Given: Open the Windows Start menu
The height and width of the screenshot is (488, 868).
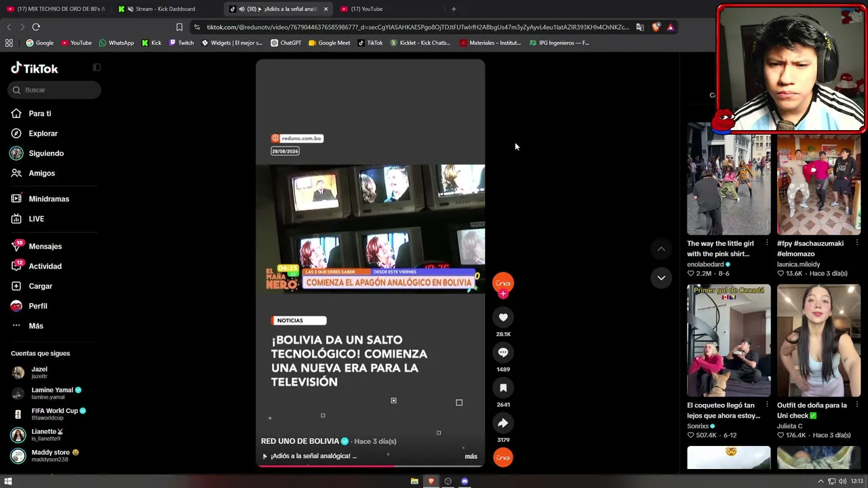Looking at the screenshot, I should tap(8, 481).
